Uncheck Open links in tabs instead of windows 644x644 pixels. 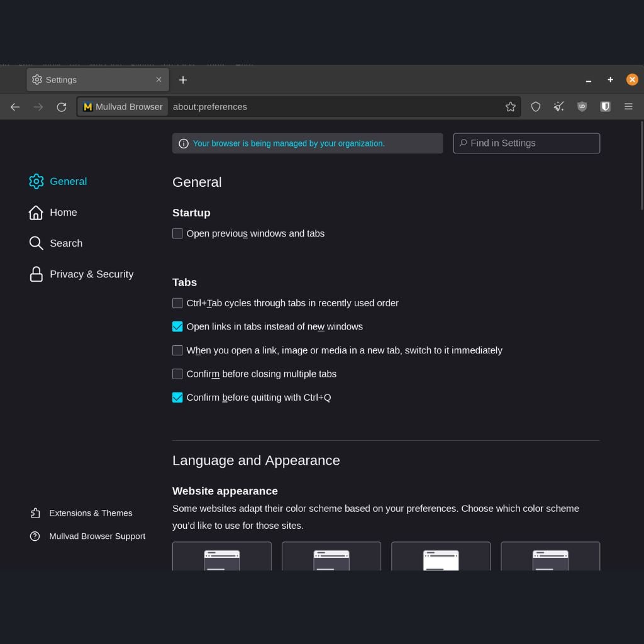(x=177, y=326)
